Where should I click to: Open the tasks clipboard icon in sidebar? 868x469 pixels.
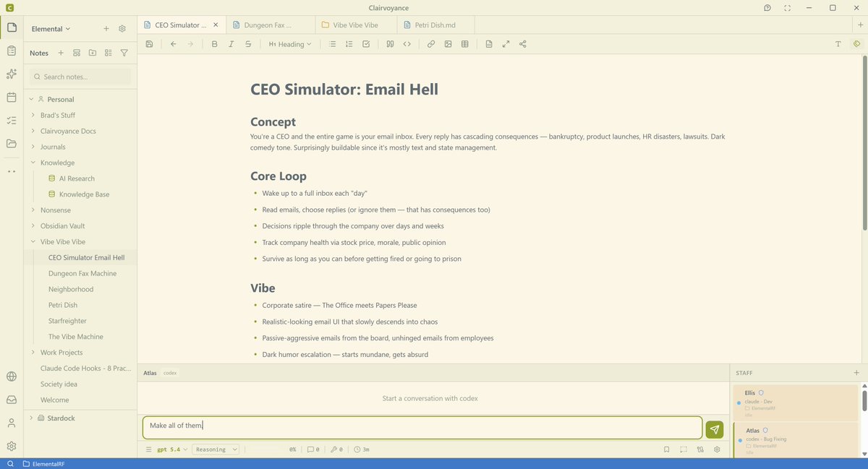11,51
